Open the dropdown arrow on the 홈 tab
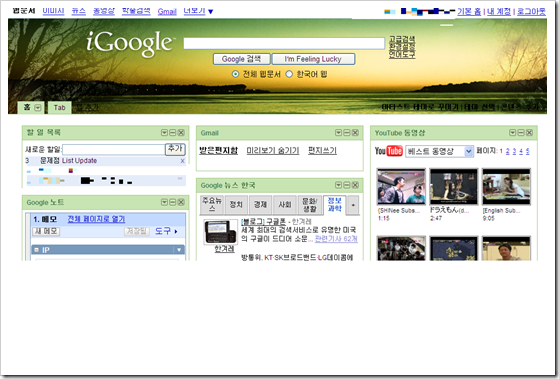The width and height of the screenshot is (559, 379). 38,108
